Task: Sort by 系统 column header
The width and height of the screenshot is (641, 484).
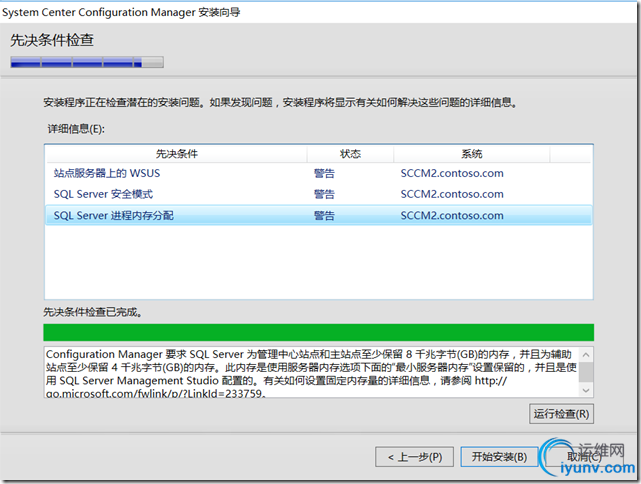Action: [x=472, y=154]
